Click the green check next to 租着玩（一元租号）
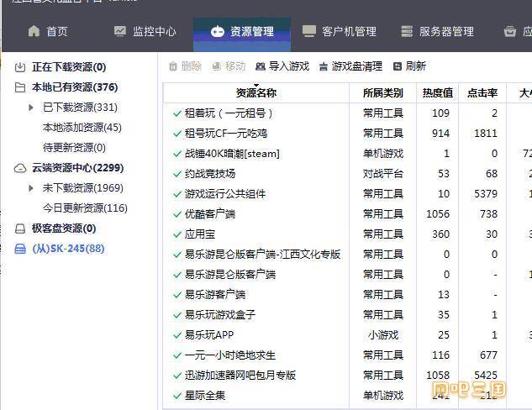The image size is (532, 410). (177, 113)
